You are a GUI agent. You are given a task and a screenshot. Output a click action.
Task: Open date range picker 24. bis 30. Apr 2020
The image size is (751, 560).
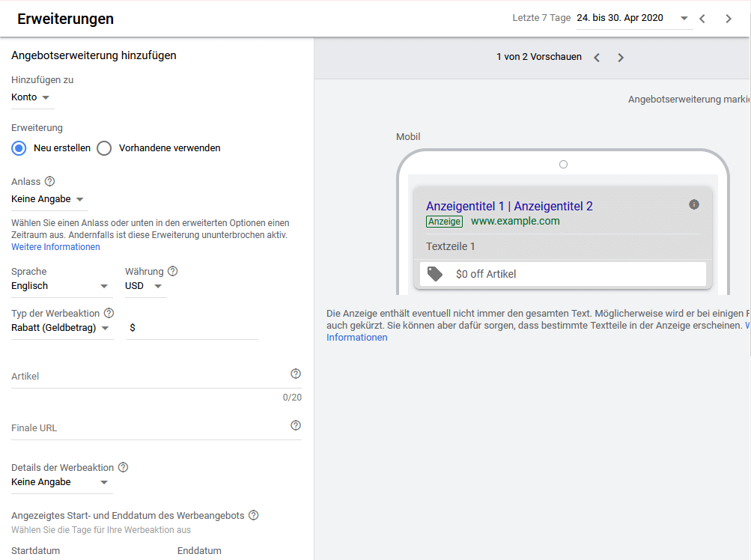point(632,19)
